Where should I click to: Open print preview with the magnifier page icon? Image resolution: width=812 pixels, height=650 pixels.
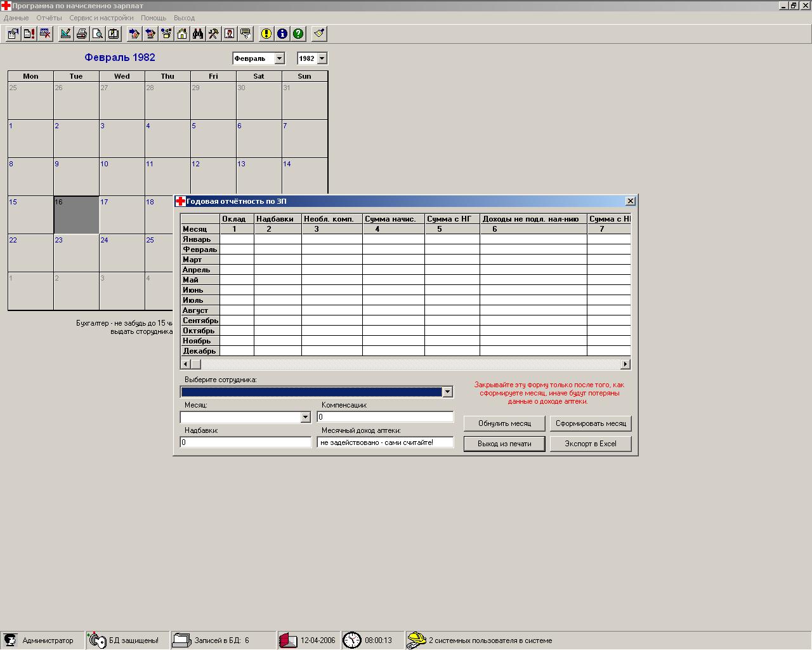97,34
